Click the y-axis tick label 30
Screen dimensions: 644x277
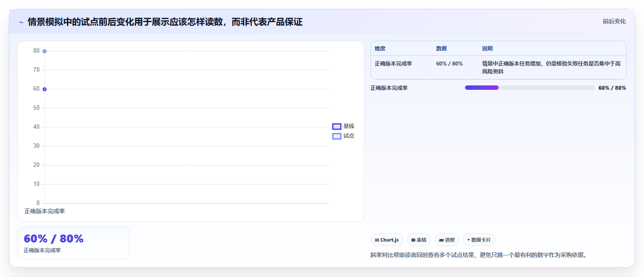coord(36,146)
